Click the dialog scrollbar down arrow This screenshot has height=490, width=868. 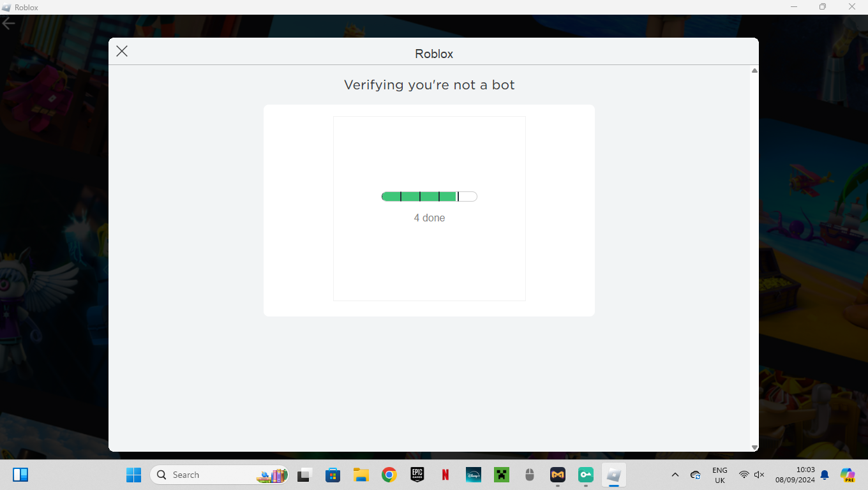[x=754, y=448]
